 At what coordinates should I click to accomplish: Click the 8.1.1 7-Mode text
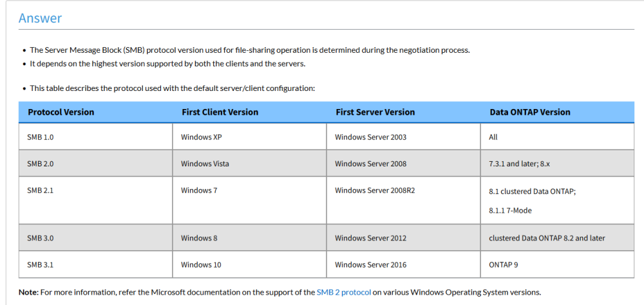[510, 210]
